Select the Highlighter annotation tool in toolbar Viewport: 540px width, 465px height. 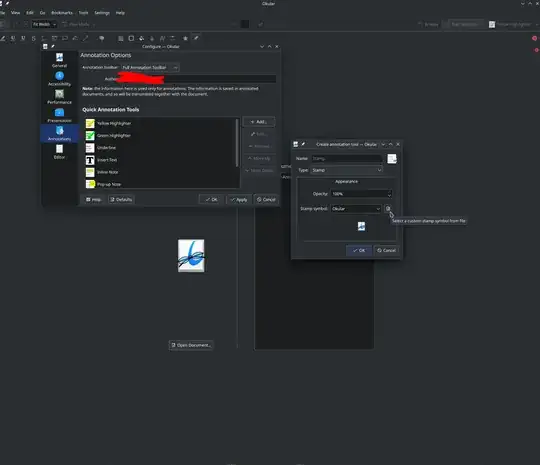3,38
